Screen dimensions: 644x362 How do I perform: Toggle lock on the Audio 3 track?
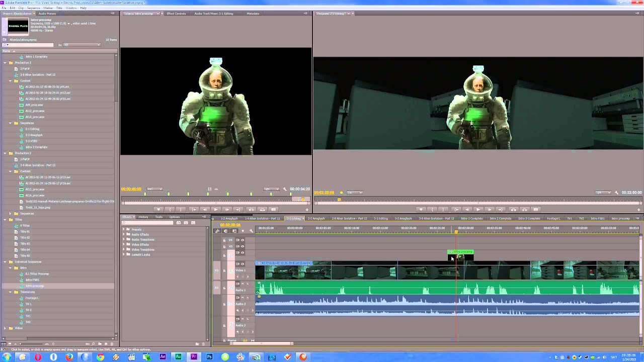click(224, 325)
